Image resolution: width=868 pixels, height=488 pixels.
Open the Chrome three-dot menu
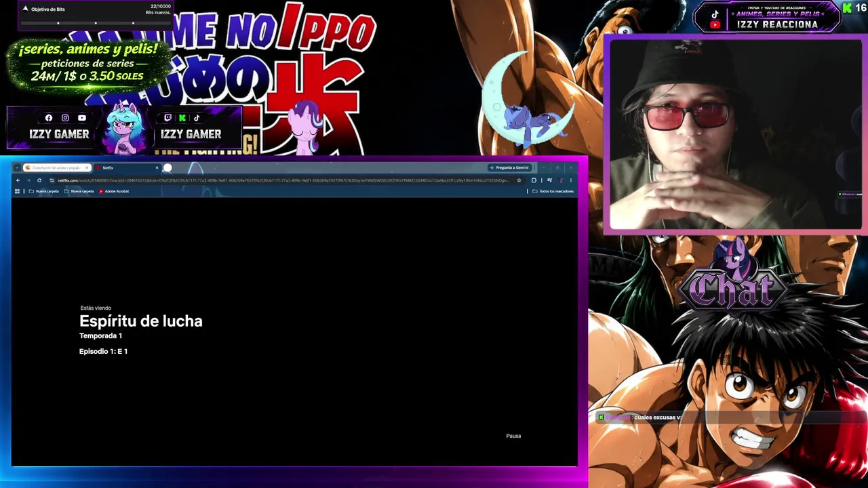tap(571, 180)
